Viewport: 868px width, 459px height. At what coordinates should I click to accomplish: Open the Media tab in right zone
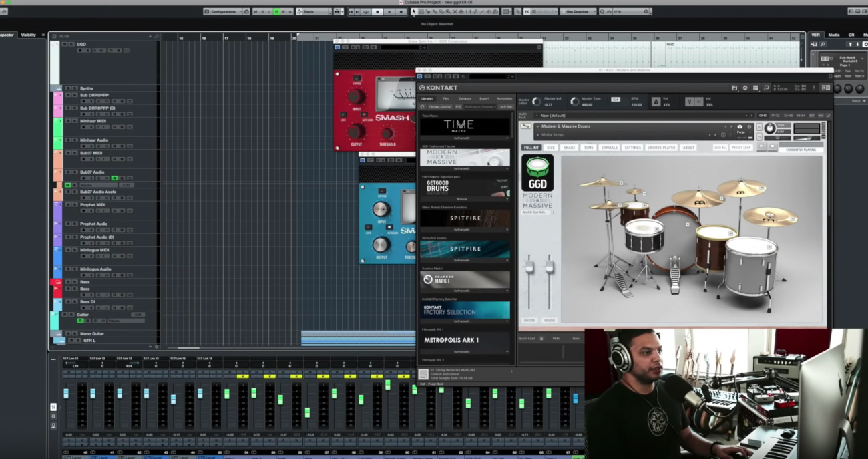(834, 35)
